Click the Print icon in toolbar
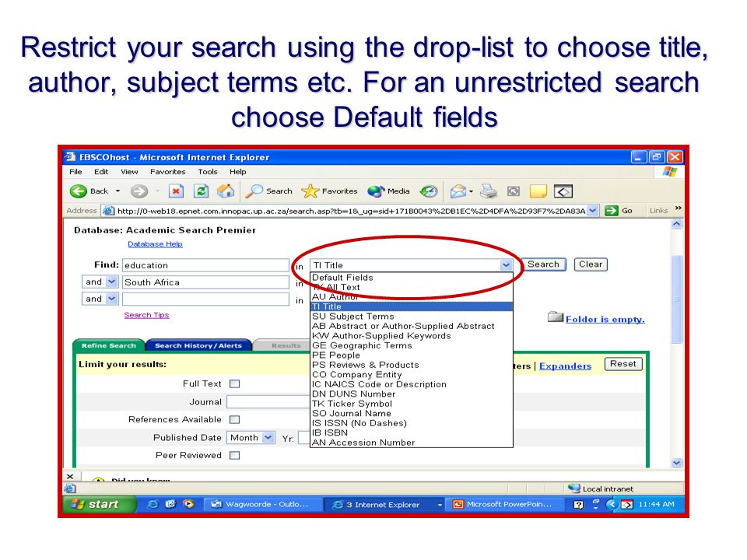 click(x=489, y=191)
